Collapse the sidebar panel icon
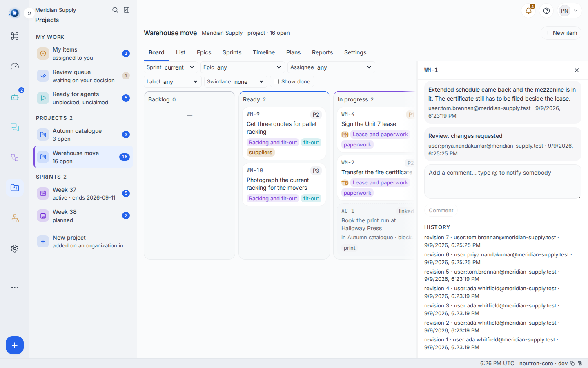 [x=127, y=10]
